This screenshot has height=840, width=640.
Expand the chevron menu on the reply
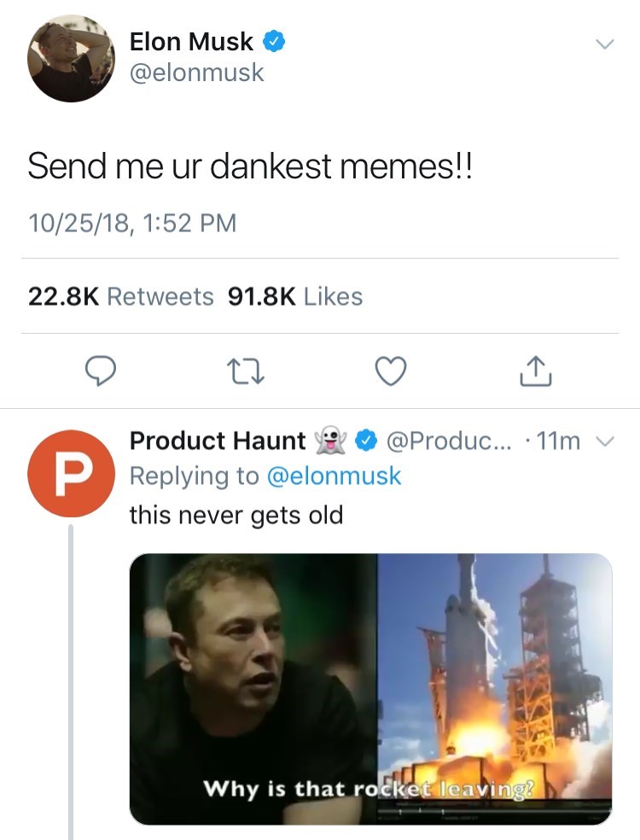point(605,441)
